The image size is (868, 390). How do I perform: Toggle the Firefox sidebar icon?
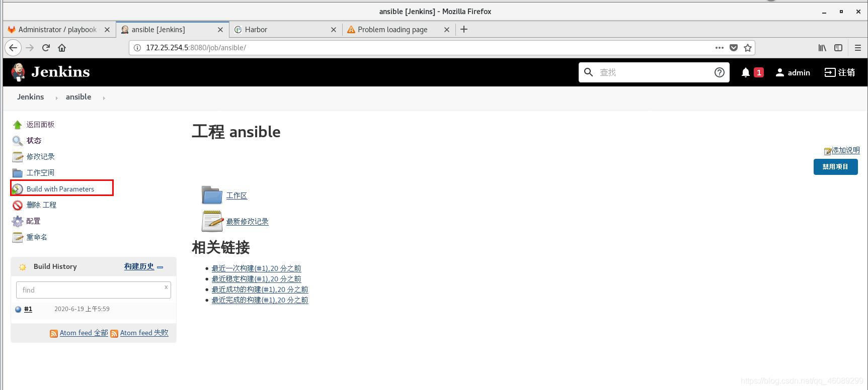point(838,48)
